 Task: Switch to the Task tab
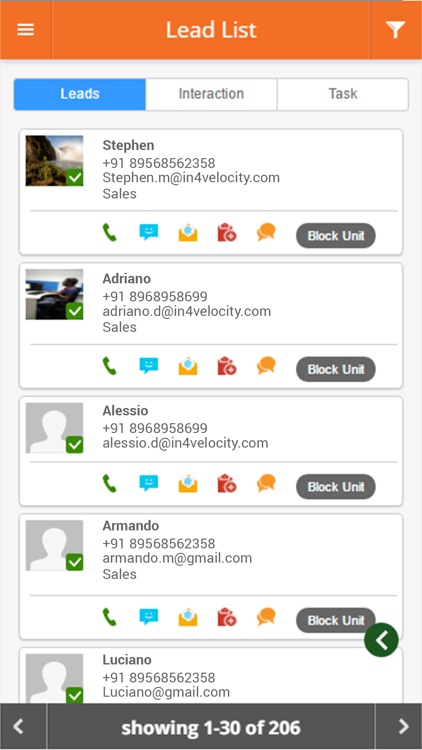point(343,94)
